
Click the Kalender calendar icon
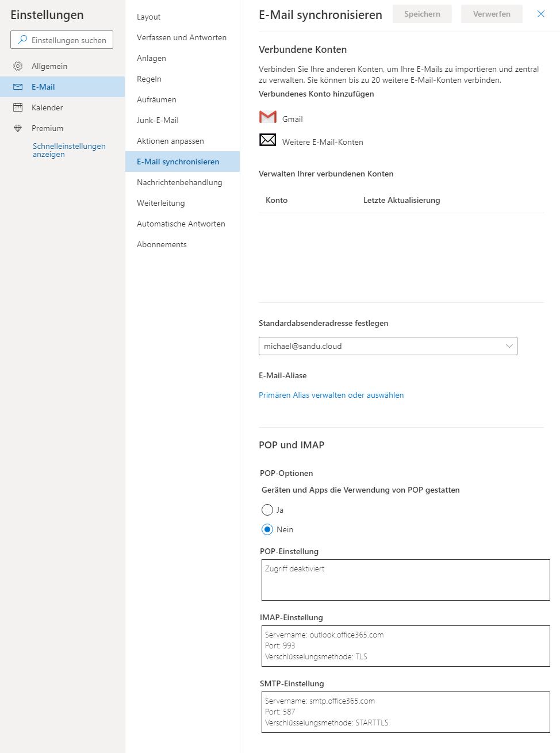[18, 107]
